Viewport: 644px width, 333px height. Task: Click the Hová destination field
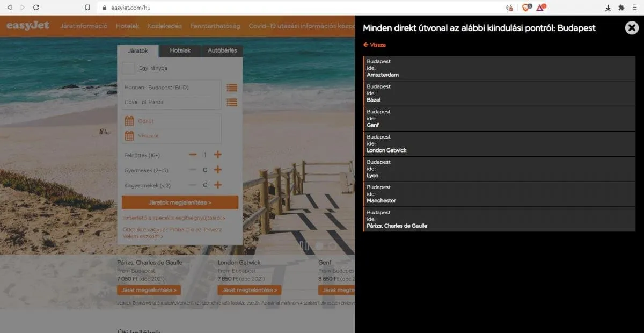pyautogui.click(x=172, y=102)
